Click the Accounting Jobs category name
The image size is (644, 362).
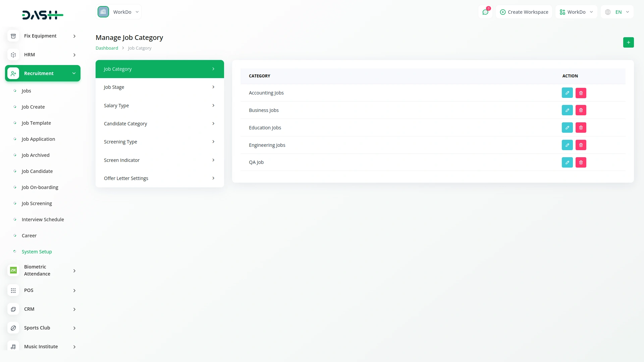(266, 93)
